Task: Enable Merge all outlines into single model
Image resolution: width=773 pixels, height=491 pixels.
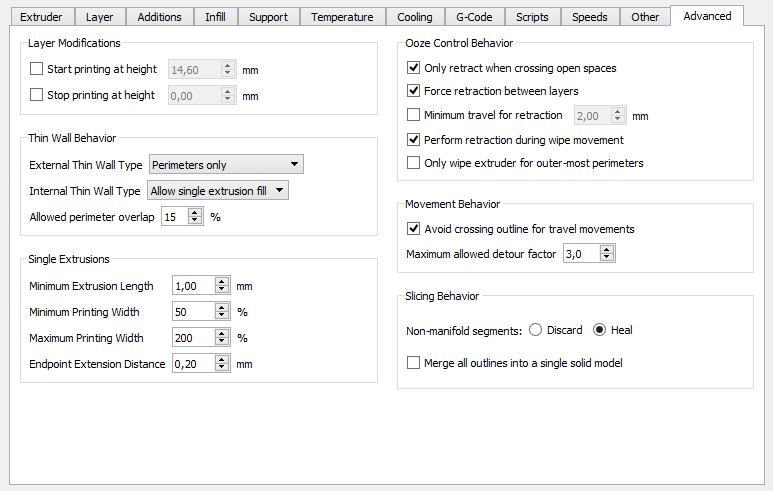Action: (414, 363)
